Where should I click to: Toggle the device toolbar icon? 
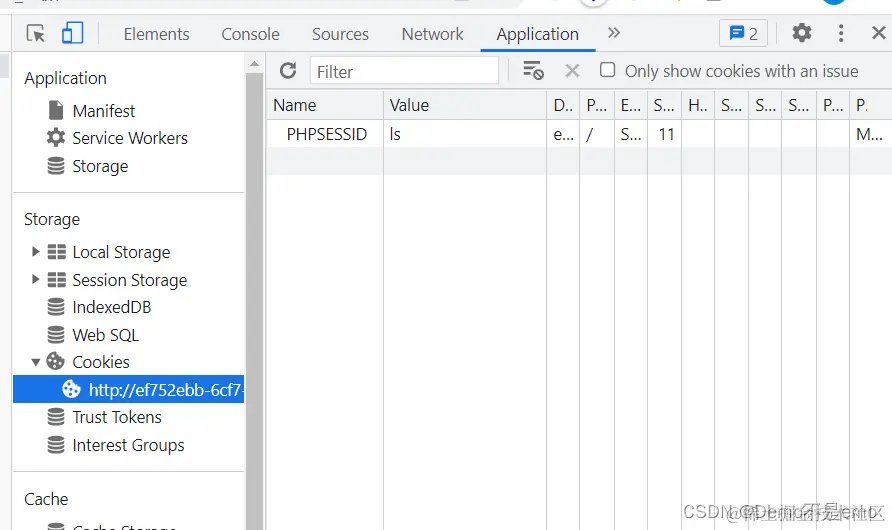click(x=72, y=33)
